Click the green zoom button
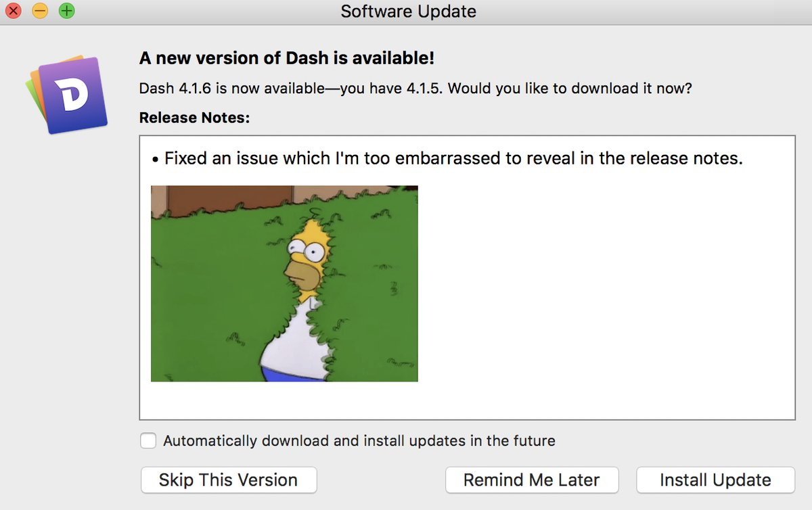This screenshot has height=510, width=812. coord(66,11)
